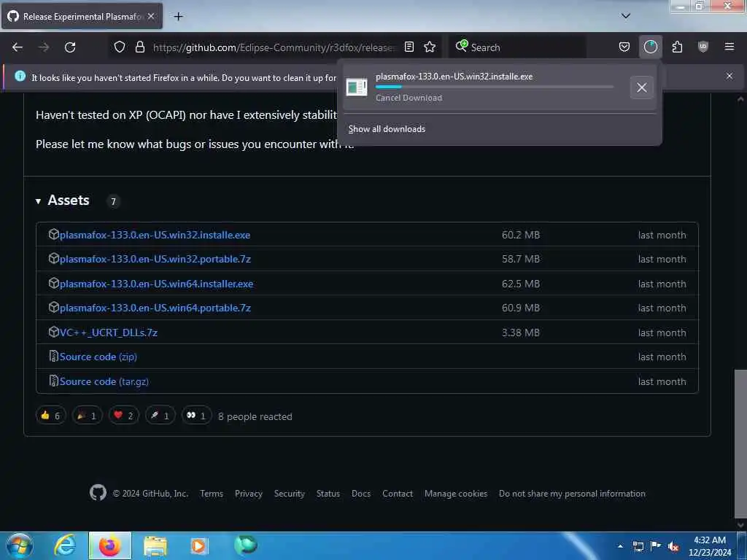Screen dimensions: 747x560
Task: Go back to the previous page
Action: click(18, 47)
